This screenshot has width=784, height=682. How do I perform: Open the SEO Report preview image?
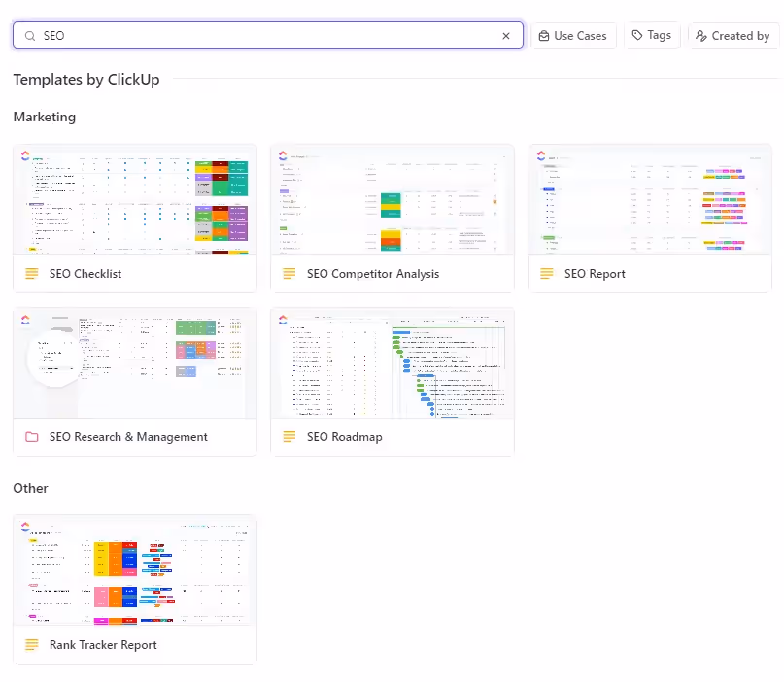coord(650,199)
